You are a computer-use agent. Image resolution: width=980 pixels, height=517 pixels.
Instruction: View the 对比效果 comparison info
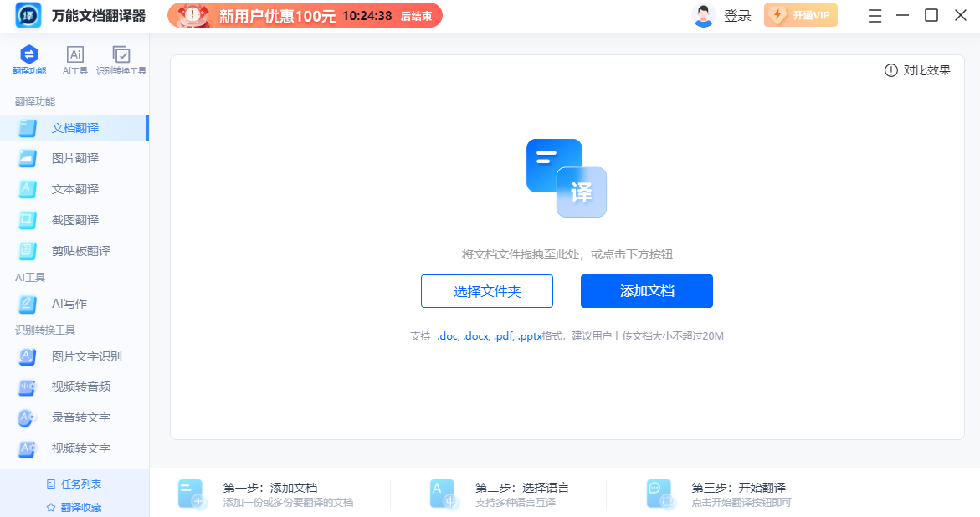point(916,70)
